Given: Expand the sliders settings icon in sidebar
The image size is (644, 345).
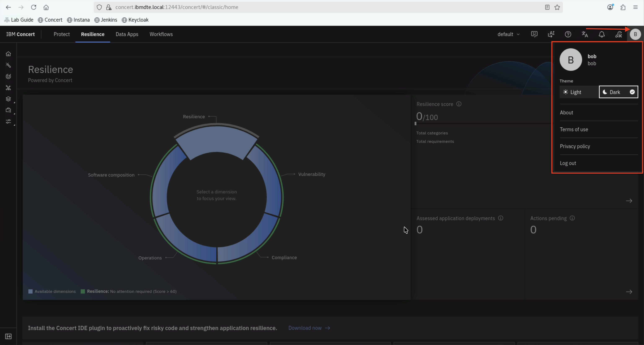Looking at the screenshot, I should point(8,122).
